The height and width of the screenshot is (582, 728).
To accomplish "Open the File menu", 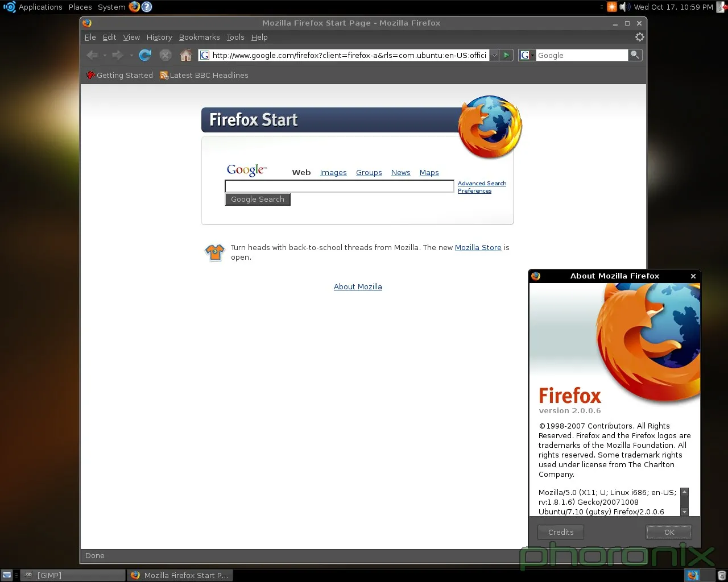I will (x=90, y=37).
